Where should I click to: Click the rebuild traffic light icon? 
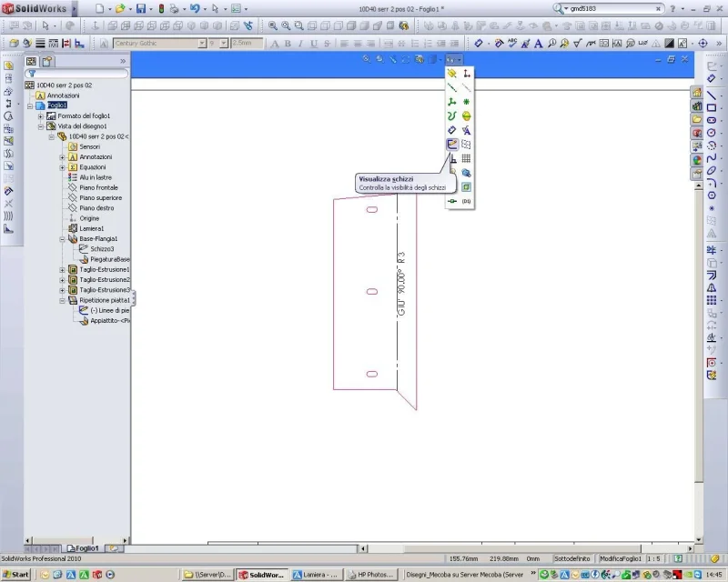coord(162,8)
